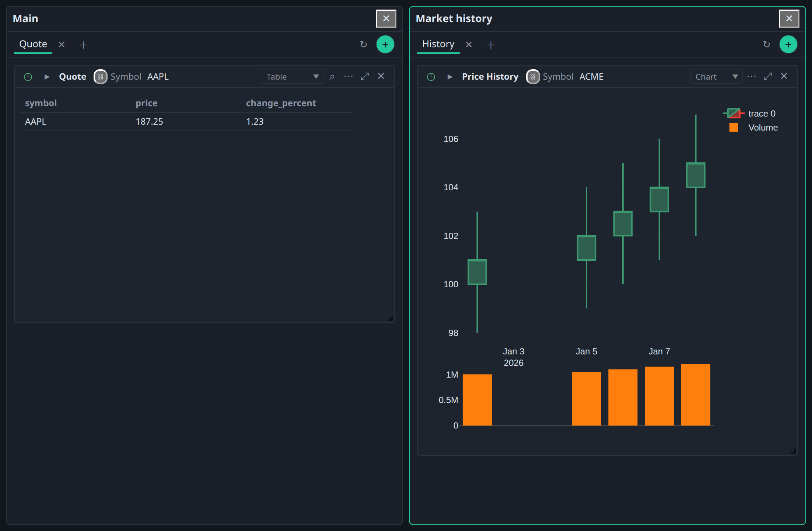Click the orange Volume color swatch
The image size is (812, 531).
click(734, 127)
